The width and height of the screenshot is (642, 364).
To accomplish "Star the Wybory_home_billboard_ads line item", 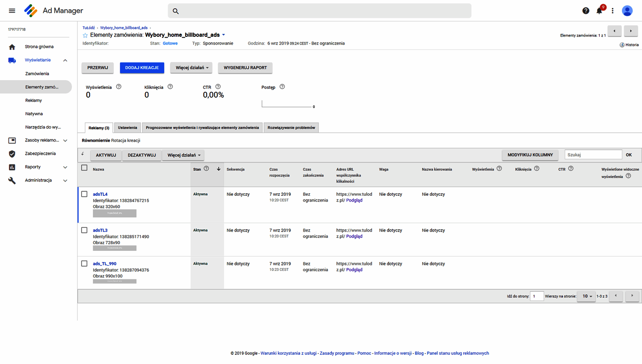I will (85, 35).
